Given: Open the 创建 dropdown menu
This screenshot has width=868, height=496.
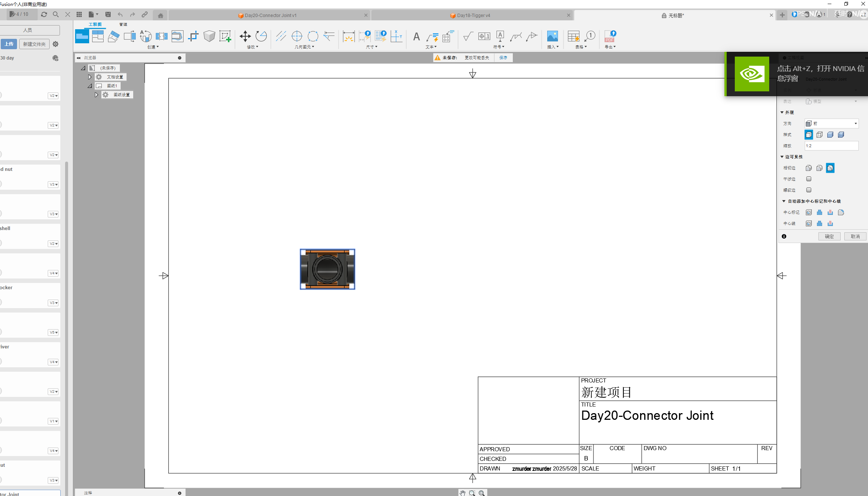Looking at the screenshot, I should (153, 47).
